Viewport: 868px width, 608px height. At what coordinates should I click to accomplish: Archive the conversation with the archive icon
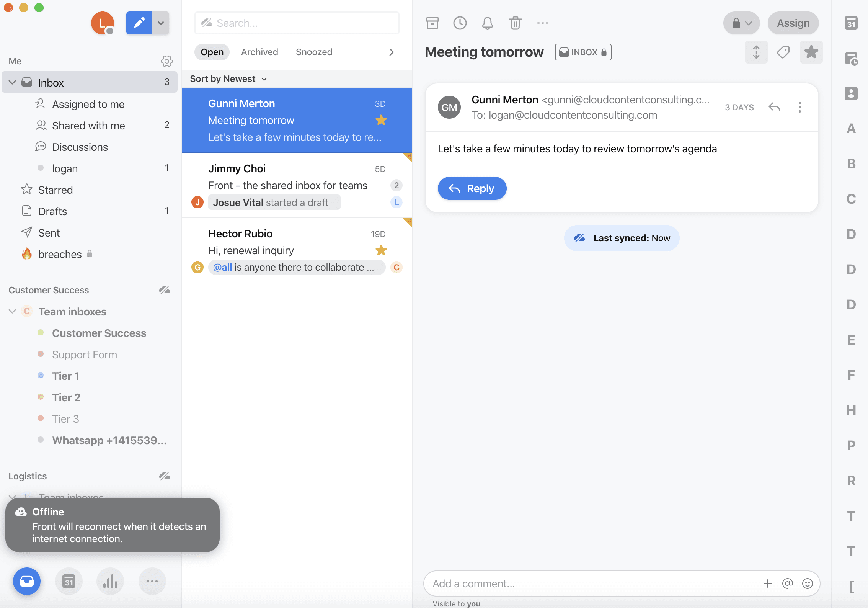pos(432,23)
